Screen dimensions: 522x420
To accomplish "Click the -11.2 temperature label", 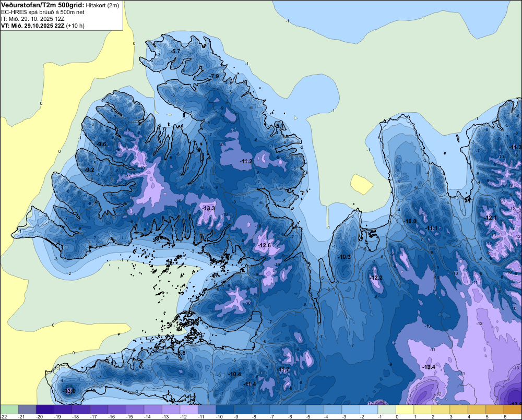I will click(246, 161).
